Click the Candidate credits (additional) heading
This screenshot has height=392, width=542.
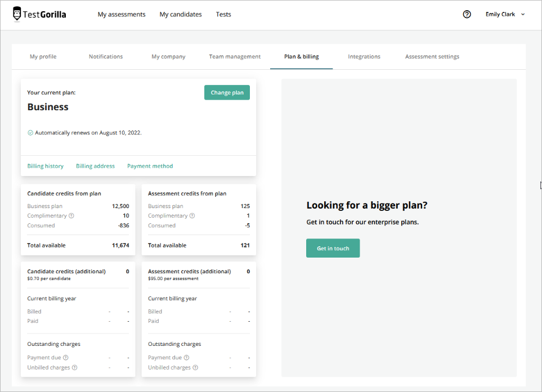point(66,272)
